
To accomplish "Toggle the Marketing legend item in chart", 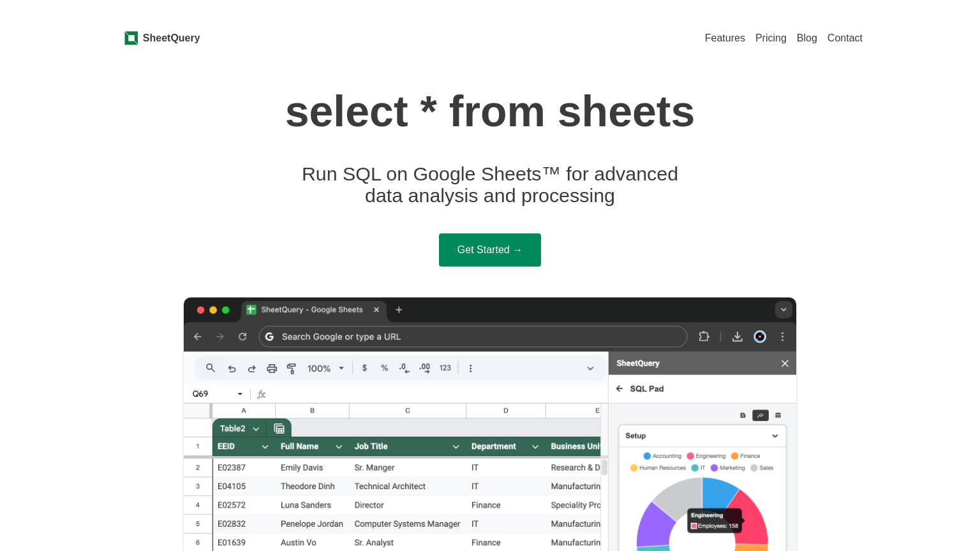I will coord(728,468).
